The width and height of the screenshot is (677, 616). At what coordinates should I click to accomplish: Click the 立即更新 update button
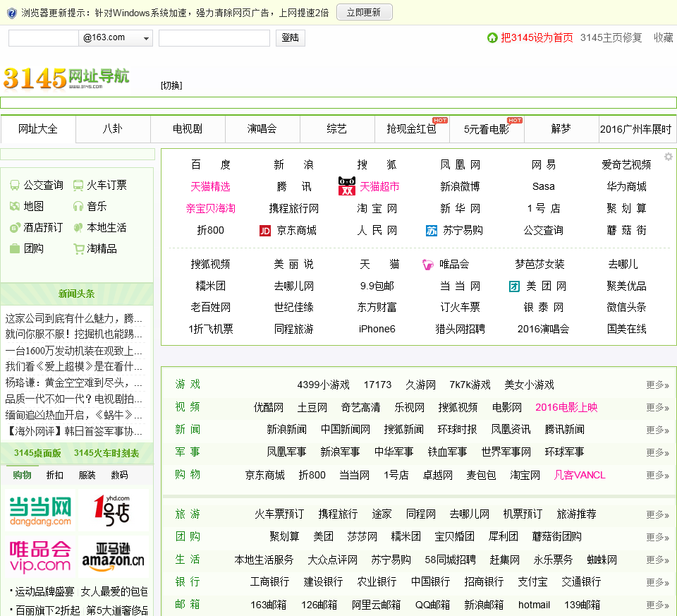[x=364, y=13]
